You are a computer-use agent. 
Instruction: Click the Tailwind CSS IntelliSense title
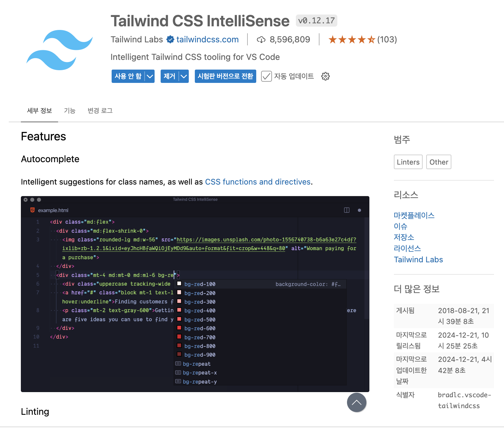tap(200, 21)
